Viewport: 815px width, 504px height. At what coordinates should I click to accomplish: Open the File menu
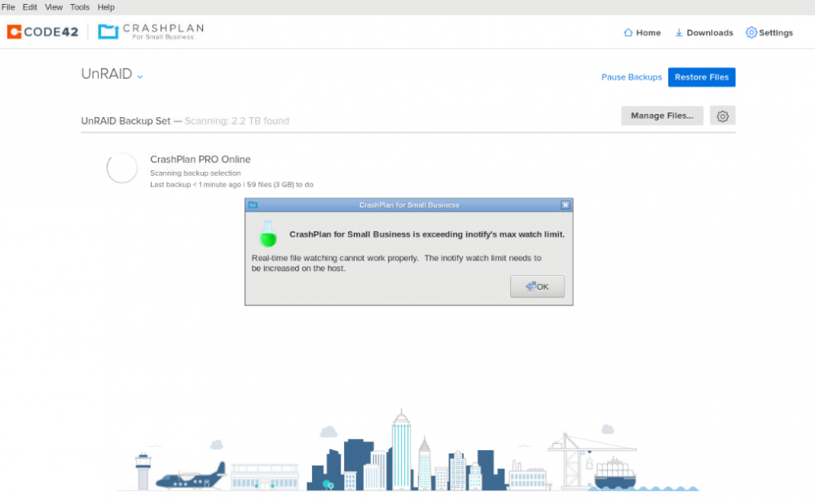coord(8,7)
